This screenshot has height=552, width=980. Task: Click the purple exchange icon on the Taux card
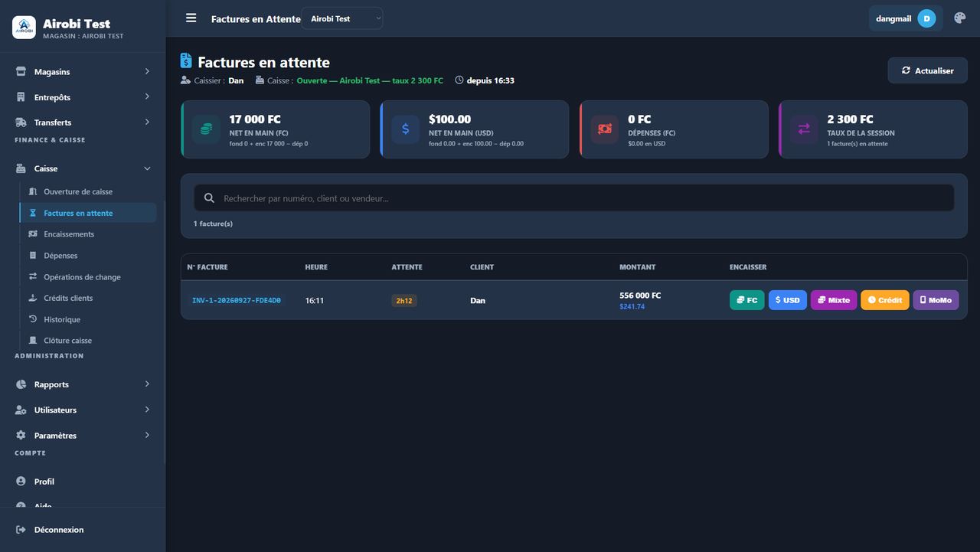click(x=804, y=129)
